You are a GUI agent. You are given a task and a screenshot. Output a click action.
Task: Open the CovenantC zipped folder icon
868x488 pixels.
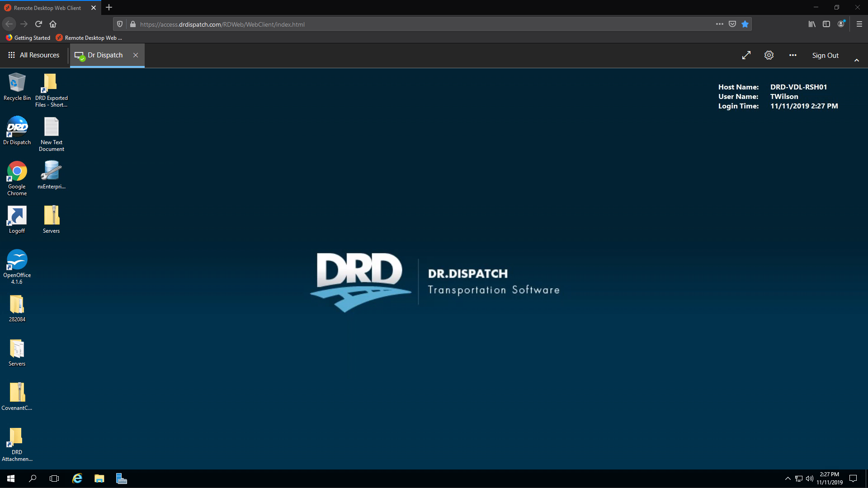(17, 394)
